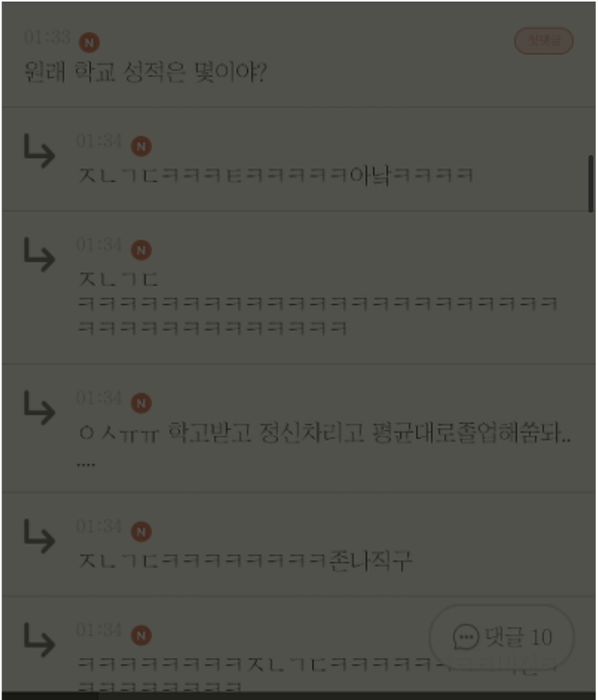Click the first 01:34 reply arrow icon
The height and width of the screenshot is (700, 598).
pyautogui.click(x=39, y=151)
